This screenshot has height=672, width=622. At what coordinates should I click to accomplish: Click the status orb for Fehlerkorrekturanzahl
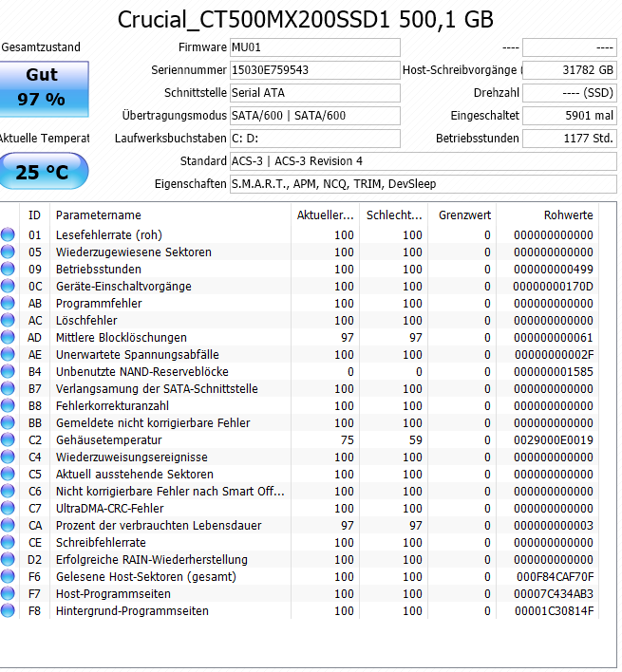(8, 405)
